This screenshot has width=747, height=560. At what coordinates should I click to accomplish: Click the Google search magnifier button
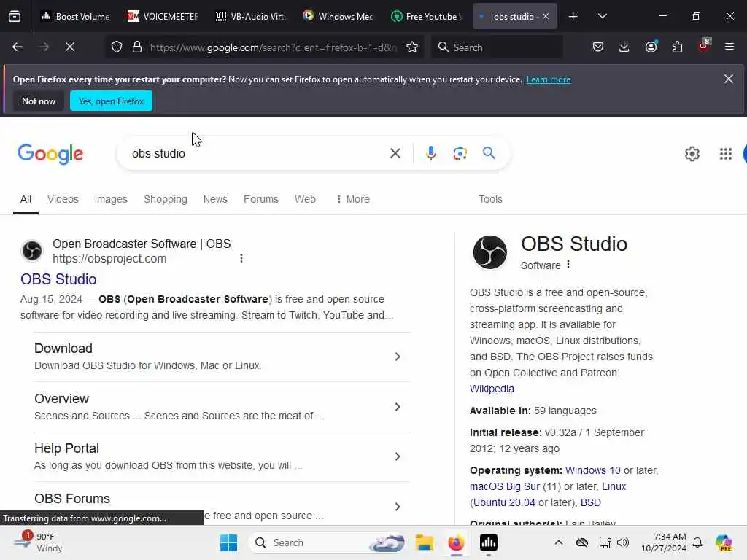coord(489,153)
